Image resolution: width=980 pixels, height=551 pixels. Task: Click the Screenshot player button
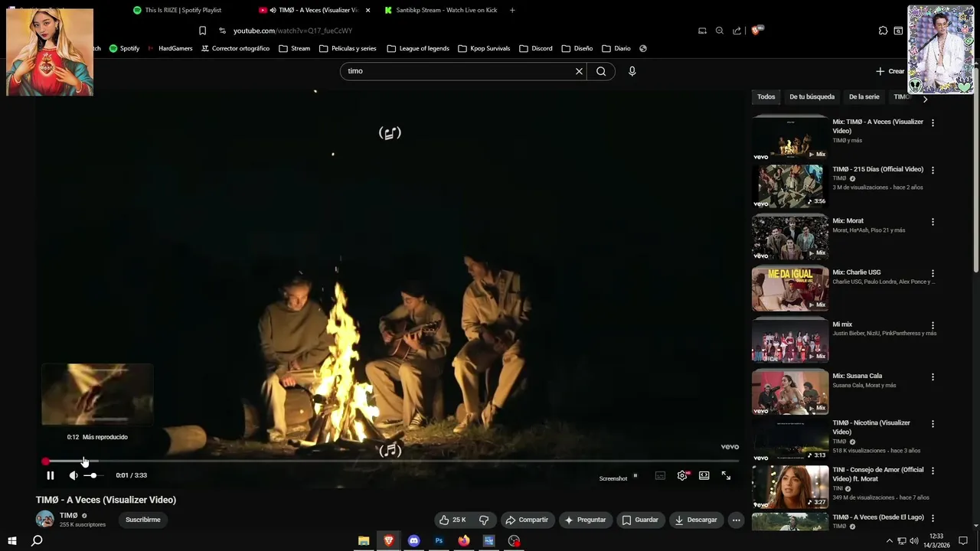(613, 478)
